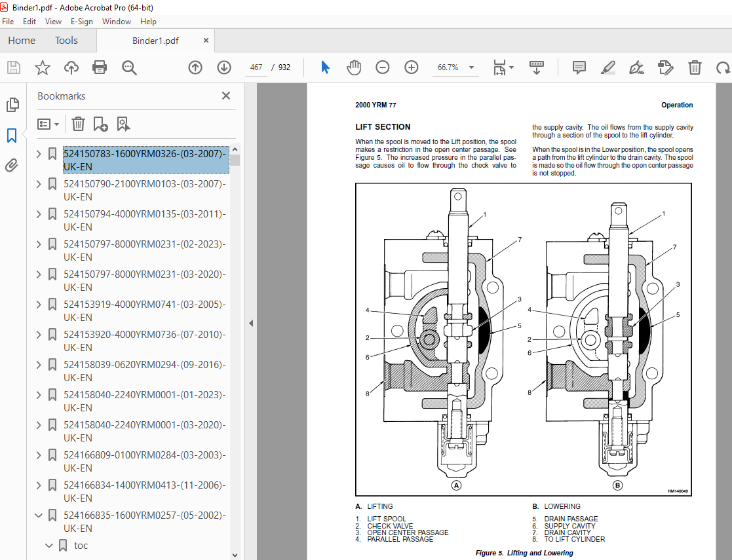
Task: Select bookmark 524153920-4000YRM0736-(07-2010)-UK-EN
Action: 145,341
